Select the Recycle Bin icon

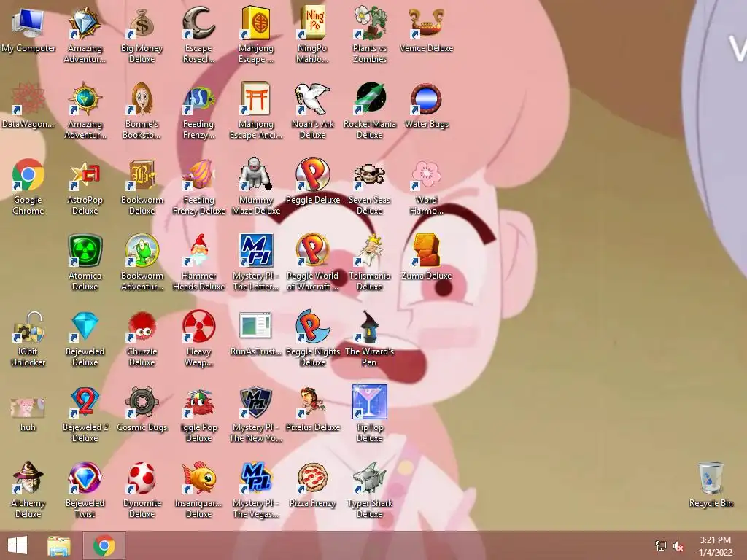(711, 478)
